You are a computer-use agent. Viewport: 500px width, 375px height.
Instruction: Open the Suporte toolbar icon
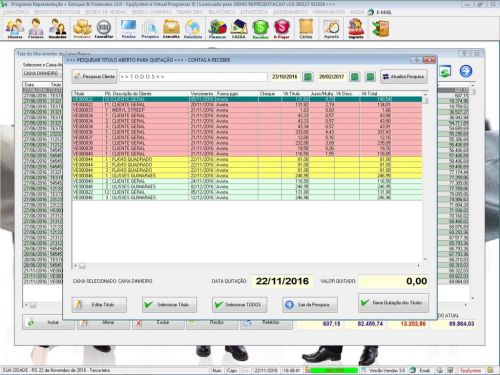click(356, 28)
